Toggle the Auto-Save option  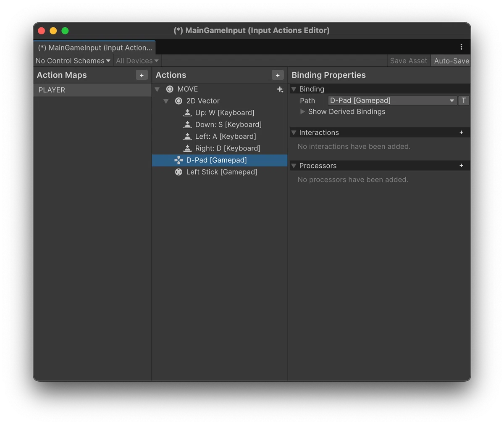point(451,61)
